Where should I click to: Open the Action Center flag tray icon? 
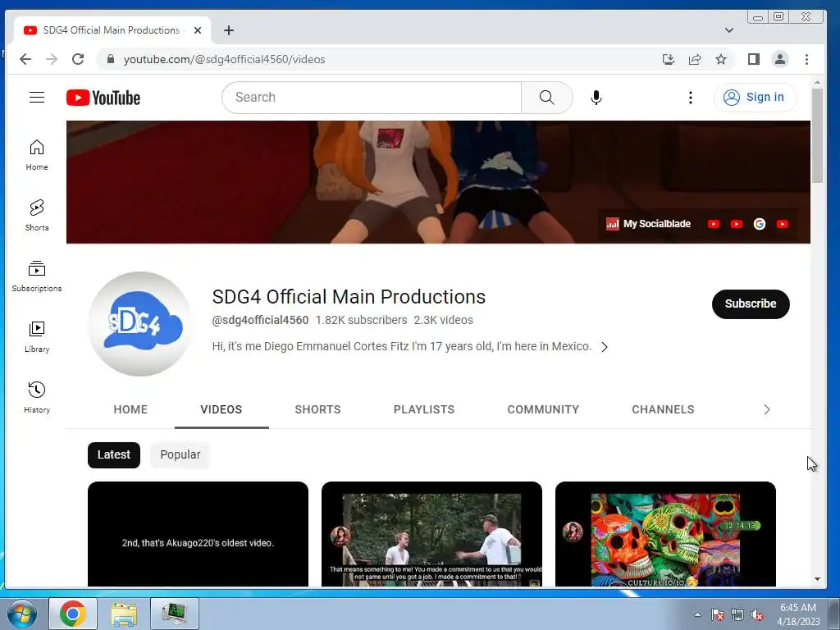[717, 614]
